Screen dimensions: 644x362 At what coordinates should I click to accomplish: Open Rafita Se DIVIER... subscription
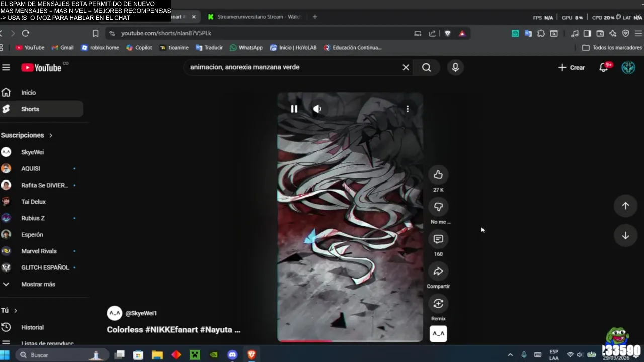tap(44, 185)
